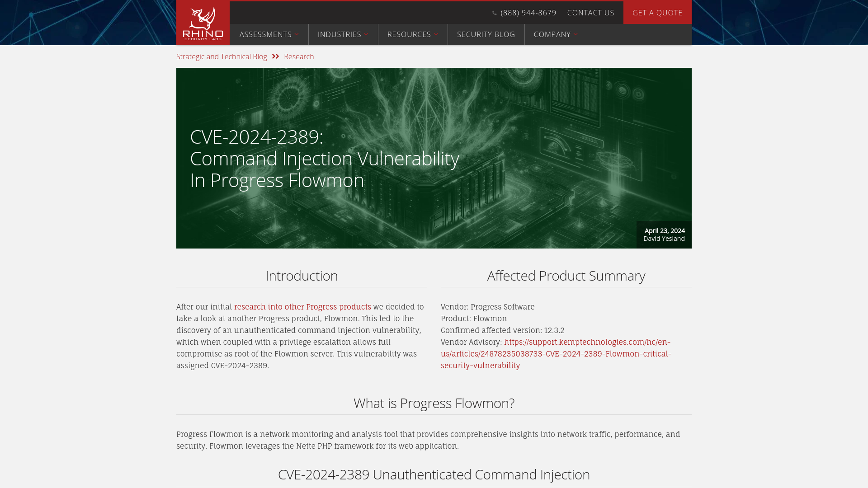Open the ASSESSMENTS dropdown navigation
The height and width of the screenshot is (488, 868).
pos(269,34)
